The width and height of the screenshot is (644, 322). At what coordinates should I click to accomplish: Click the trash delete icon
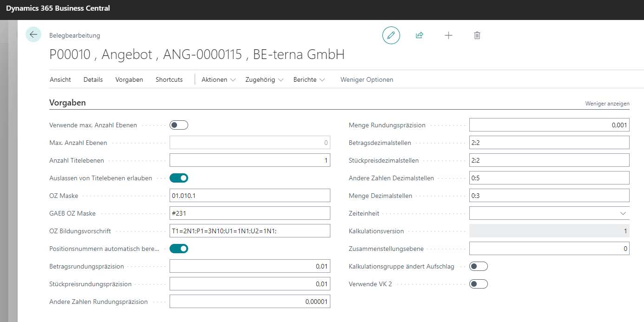(x=477, y=35)
